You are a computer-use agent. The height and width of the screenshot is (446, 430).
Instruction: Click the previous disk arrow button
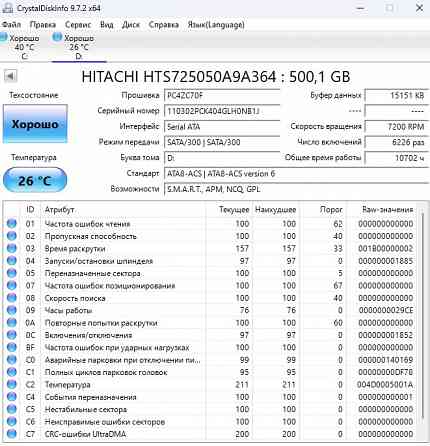pos(10,76)
